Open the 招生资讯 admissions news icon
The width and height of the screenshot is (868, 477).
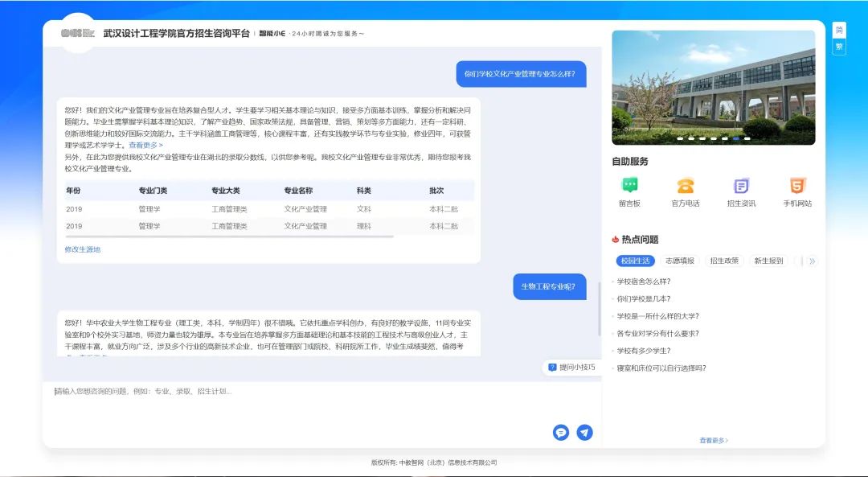click(741, 186)
